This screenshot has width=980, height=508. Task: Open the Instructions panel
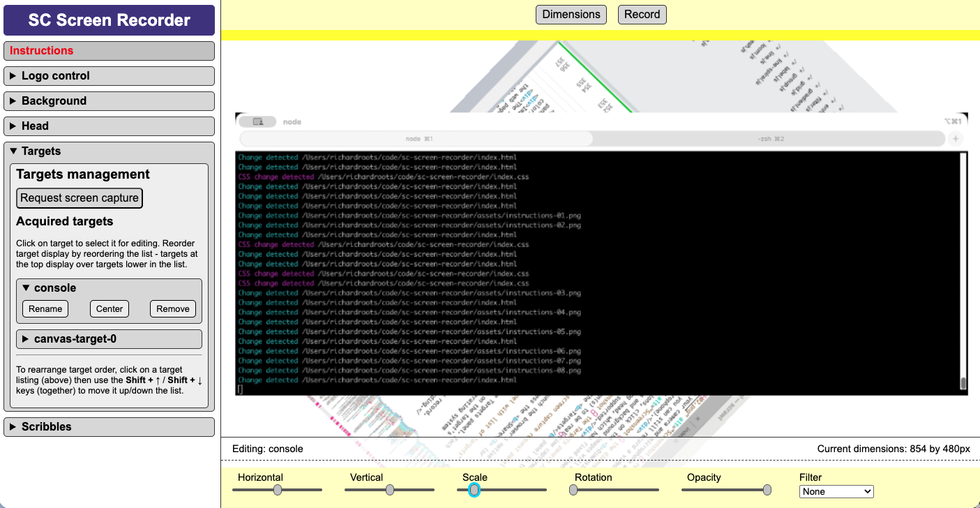click(109, 50)
